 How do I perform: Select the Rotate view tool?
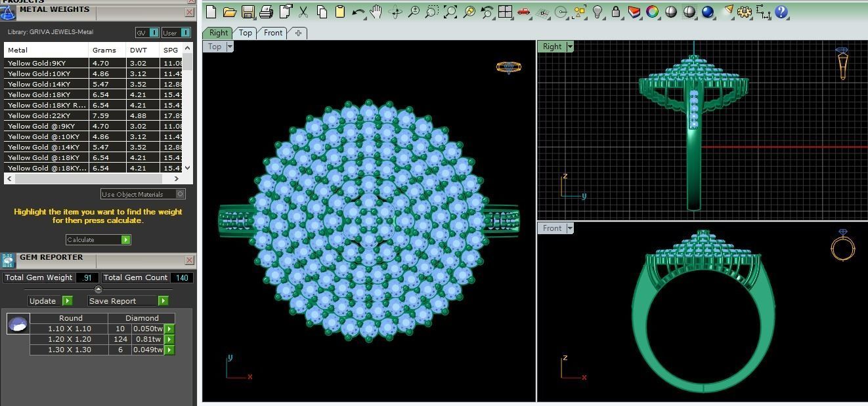tap(395, 11)
